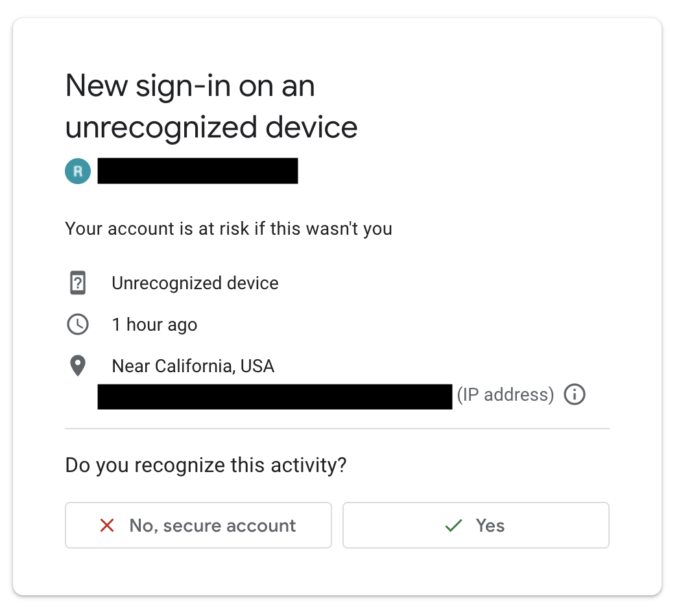The width and height of the screenshot is (681, 616).
Task: Click the Do you recognize this activity question
Action: 206,466
